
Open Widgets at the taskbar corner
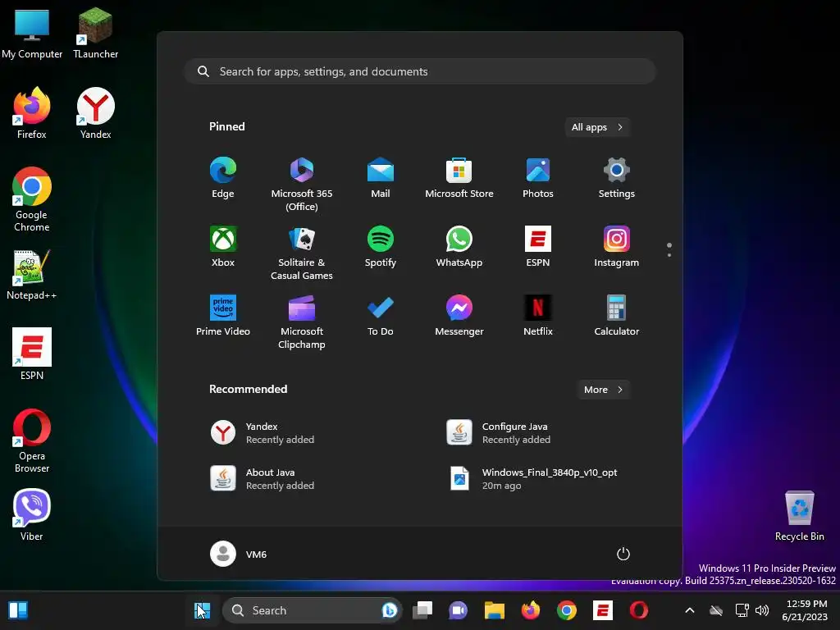[x=18, y=610]
